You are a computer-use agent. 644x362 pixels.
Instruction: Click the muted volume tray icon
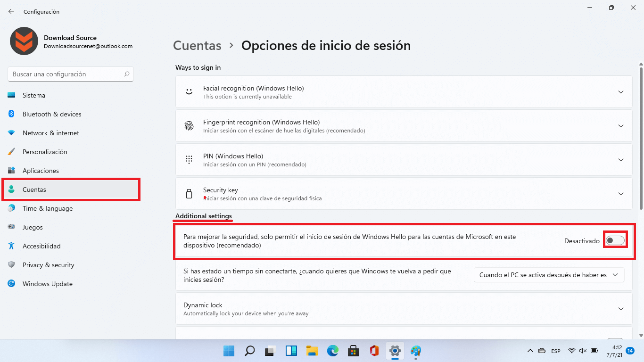(583, 351)
